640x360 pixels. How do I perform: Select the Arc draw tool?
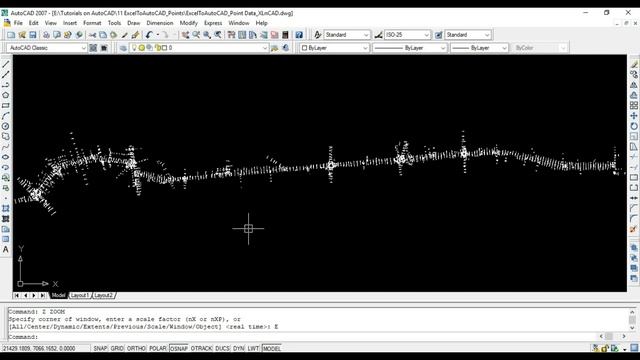(6, 116)
